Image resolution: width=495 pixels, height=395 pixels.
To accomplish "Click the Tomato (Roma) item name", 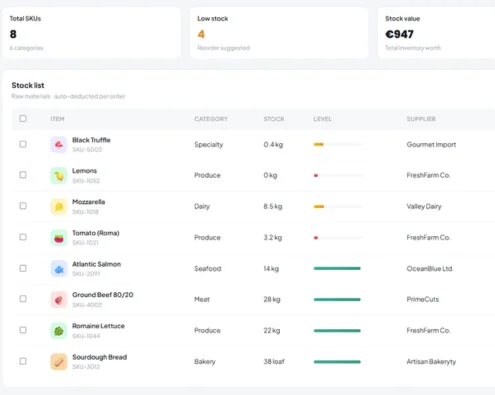I will pos(96,233).
